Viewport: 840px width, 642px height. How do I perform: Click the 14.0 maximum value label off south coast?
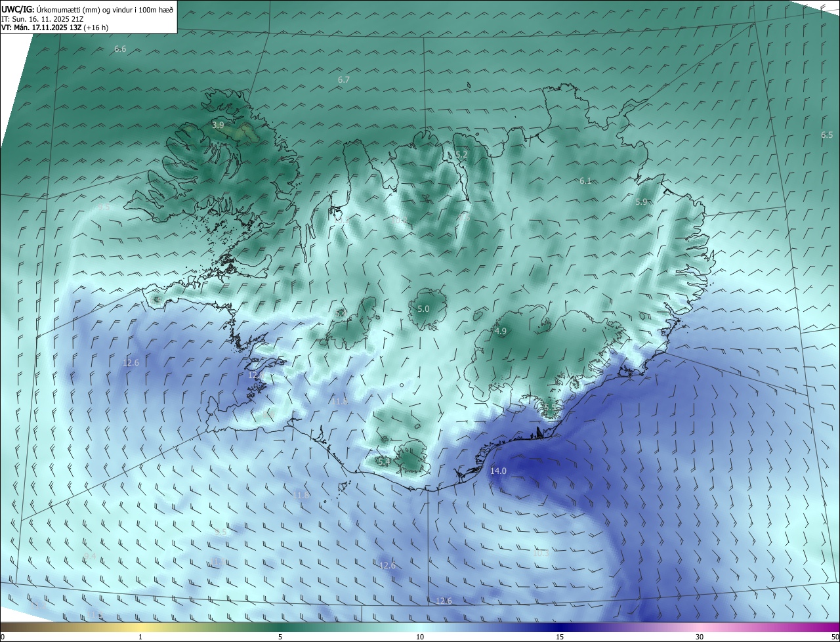click(499, 471)
